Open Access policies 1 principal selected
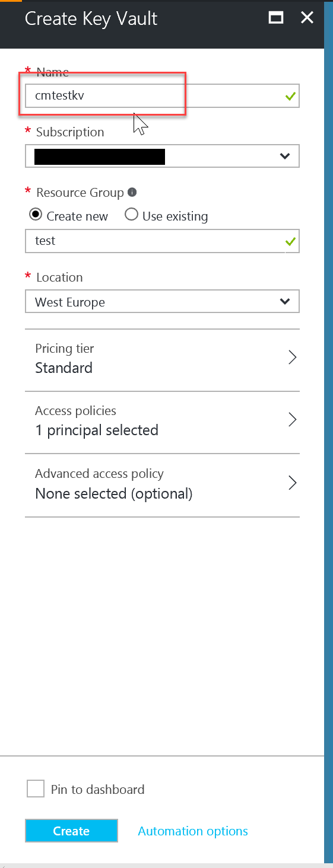This screenshot has height=868, width=333. 162,422
